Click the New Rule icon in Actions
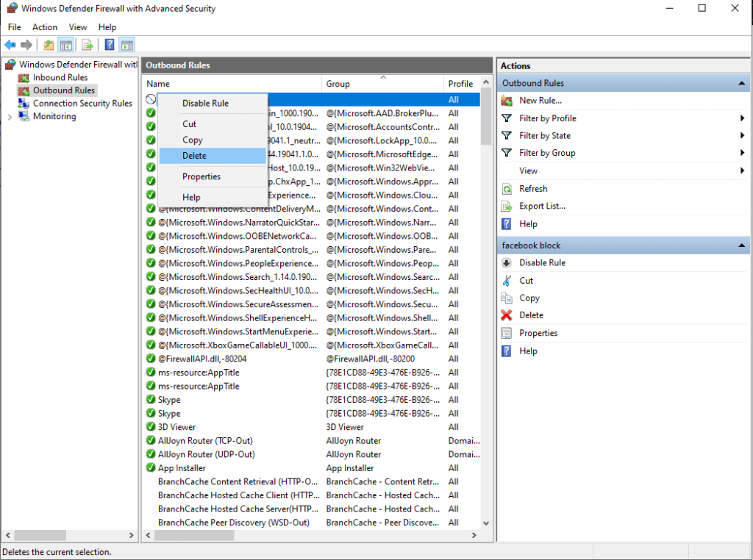This screenshot has width=753, height=560. (x=507, y=101)
